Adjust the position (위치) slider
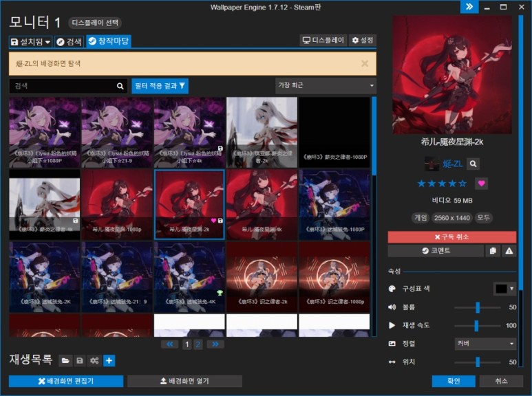 click(478, 362)
